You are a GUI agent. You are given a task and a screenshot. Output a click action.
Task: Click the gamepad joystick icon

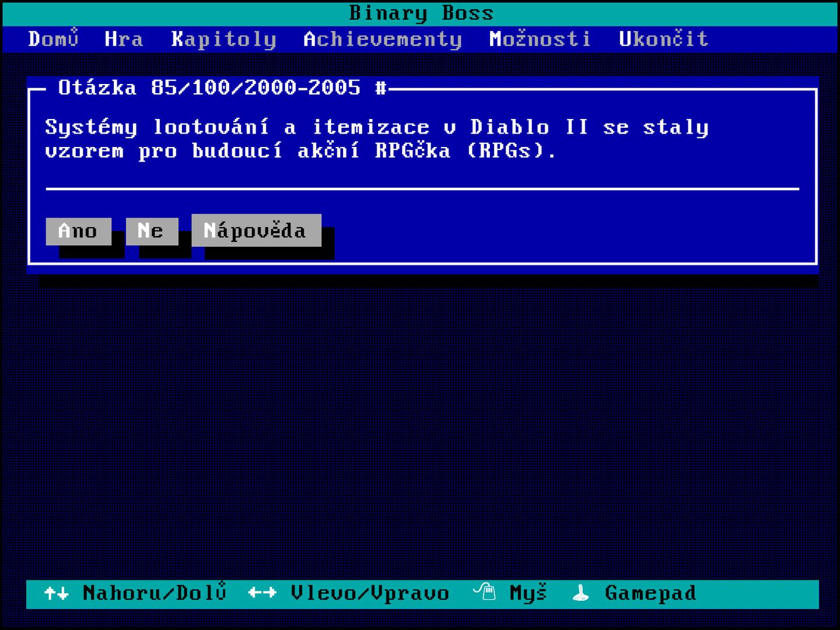pos(580,593)
